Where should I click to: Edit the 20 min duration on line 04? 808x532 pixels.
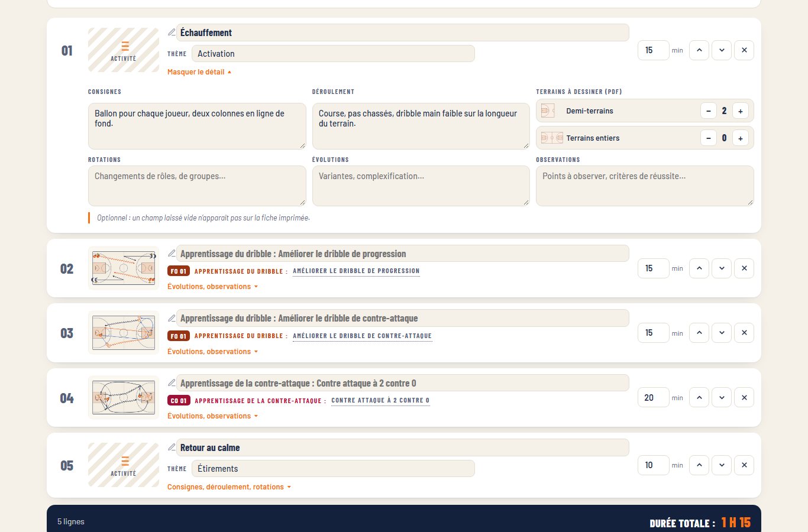coord(653,398)
